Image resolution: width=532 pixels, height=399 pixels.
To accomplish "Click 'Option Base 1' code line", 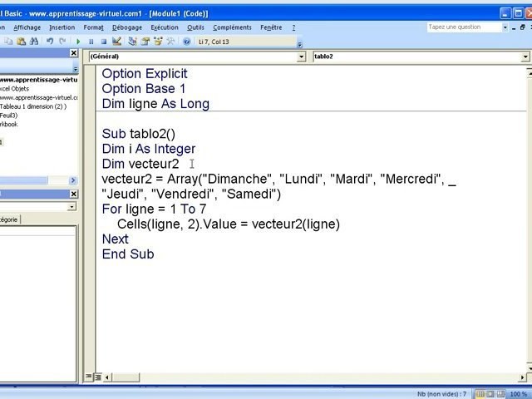I will pyautogui.click(x=144, y=89).
